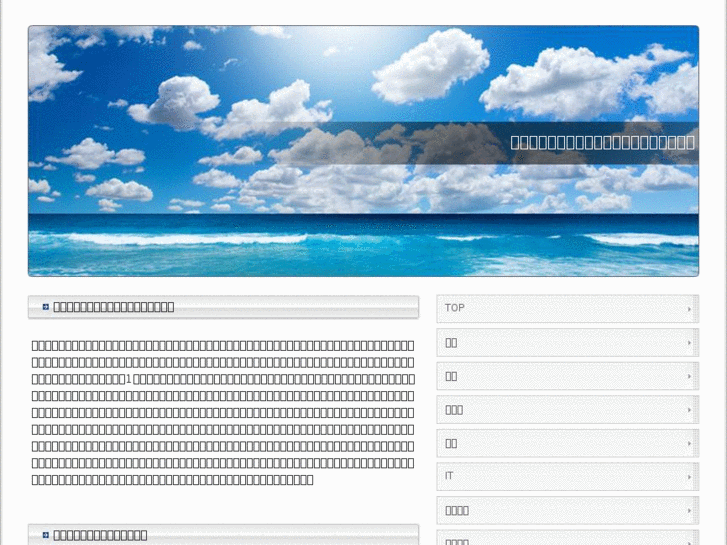Click the site title on banner overlay
Image resolution: width=727 pixels, height=545 pixels.
(x=602, y=142)
